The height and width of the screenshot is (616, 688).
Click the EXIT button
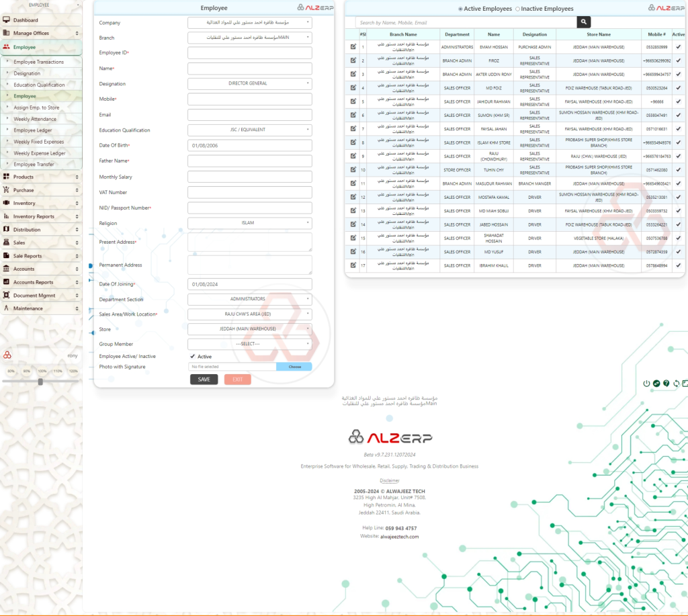coord(237,380)
